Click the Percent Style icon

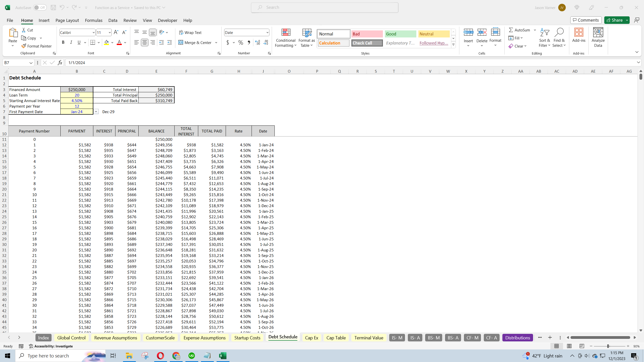[241, 42]
